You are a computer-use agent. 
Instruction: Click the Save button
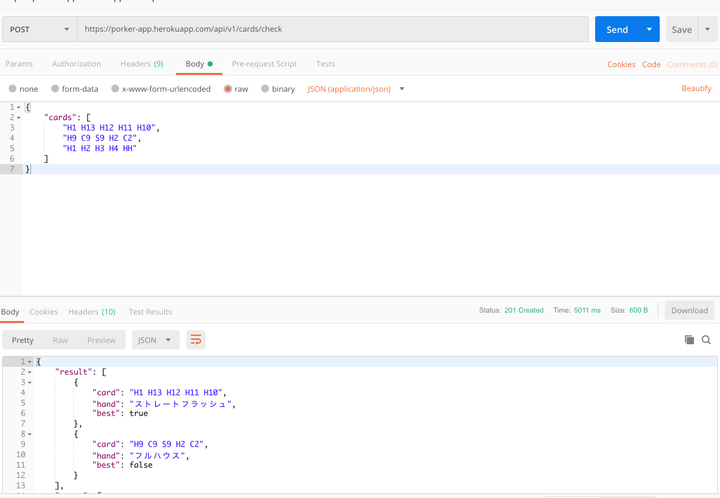[681, 29]
